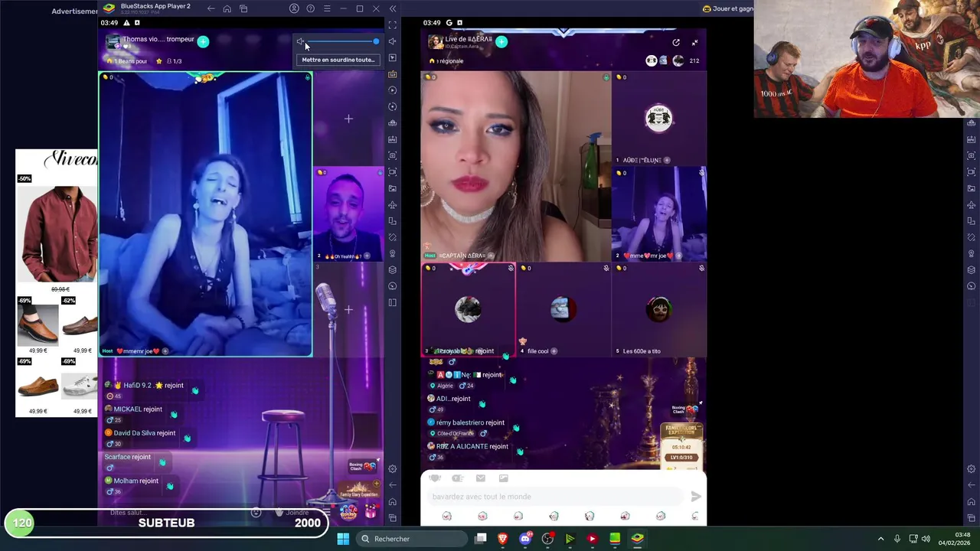Open Windows Start menu
This screenshot has width=980, height=551.
point(343,539)
